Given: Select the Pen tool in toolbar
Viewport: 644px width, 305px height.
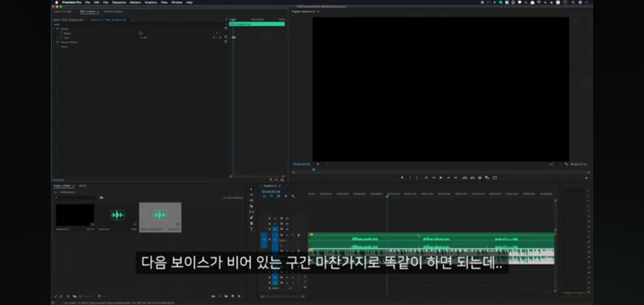Looking at the screenshot, I should click(251, 218).
